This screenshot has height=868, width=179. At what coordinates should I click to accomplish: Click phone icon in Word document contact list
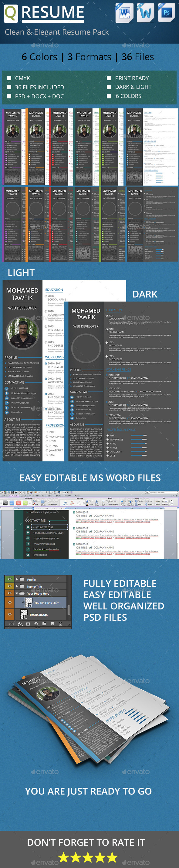28,527
